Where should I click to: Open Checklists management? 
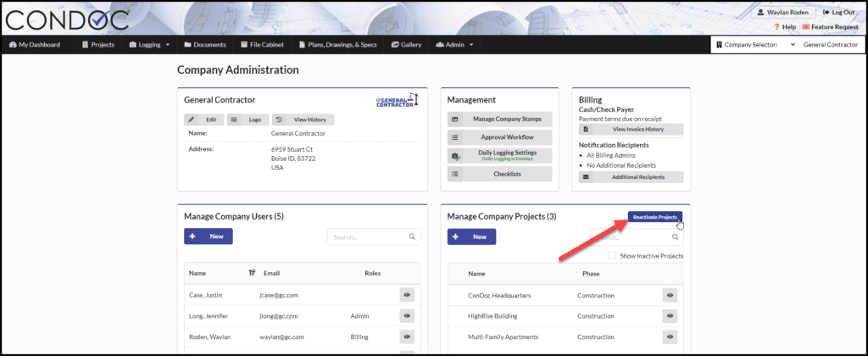point(499,174)
